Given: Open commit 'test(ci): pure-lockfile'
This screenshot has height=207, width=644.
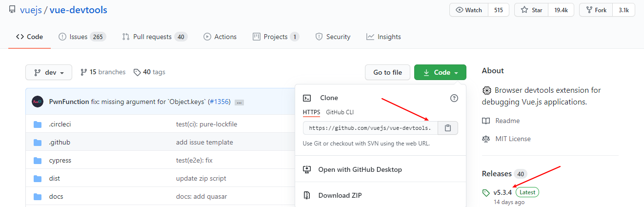Looking at the screenshot, I should point(206,124).
